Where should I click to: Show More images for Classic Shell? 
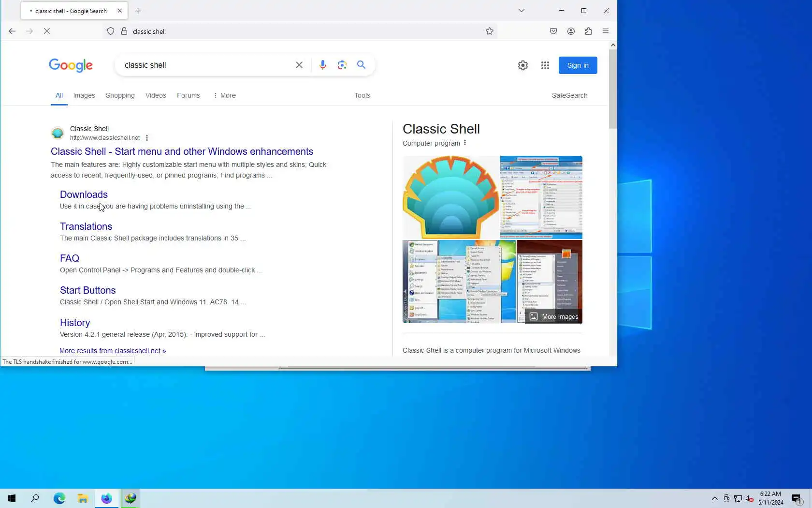pyautogui.click(x=554, y=316)
